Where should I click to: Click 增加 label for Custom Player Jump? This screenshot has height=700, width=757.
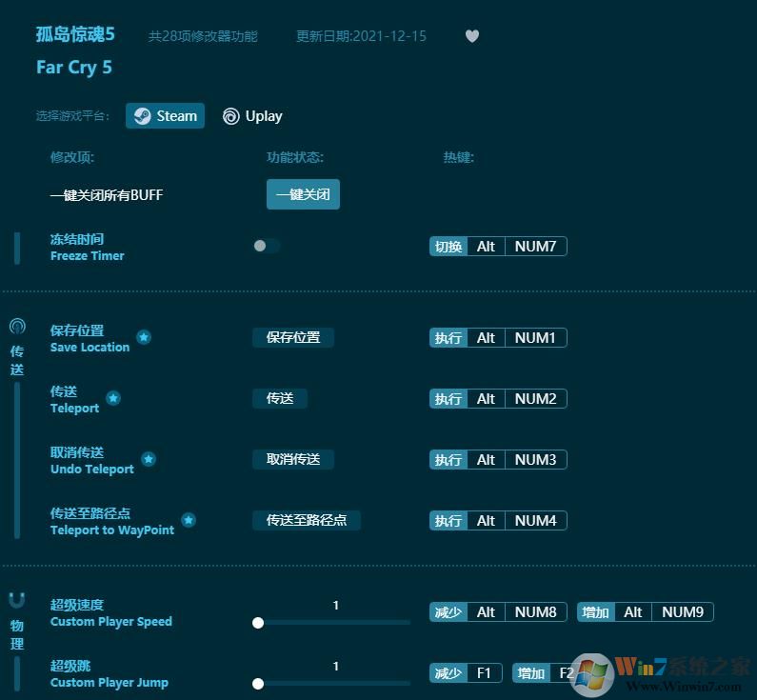531,672
